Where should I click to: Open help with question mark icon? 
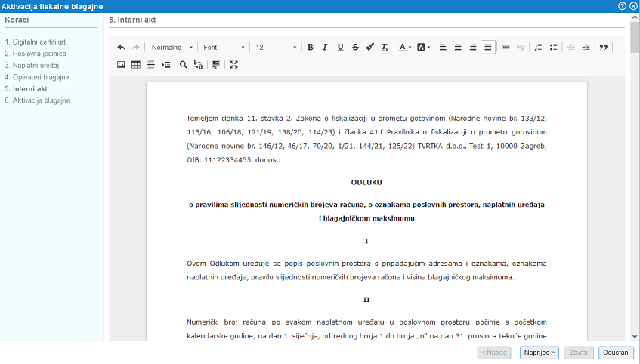coord(622,6)
